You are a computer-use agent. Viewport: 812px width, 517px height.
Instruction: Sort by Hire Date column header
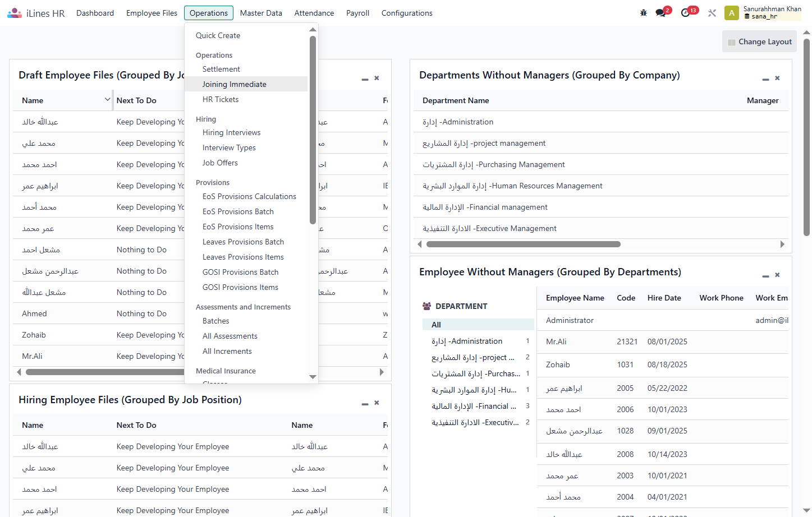pyautogui.click(x=664, y=298)
